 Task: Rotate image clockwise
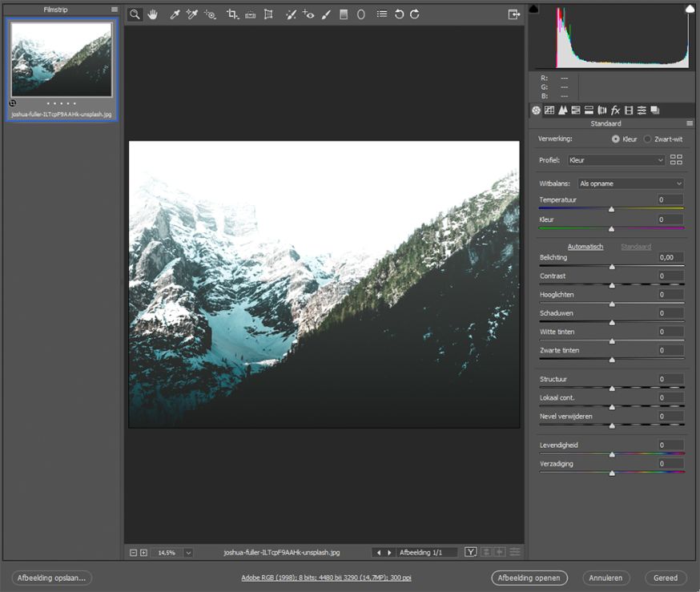[x=415, y=14]
